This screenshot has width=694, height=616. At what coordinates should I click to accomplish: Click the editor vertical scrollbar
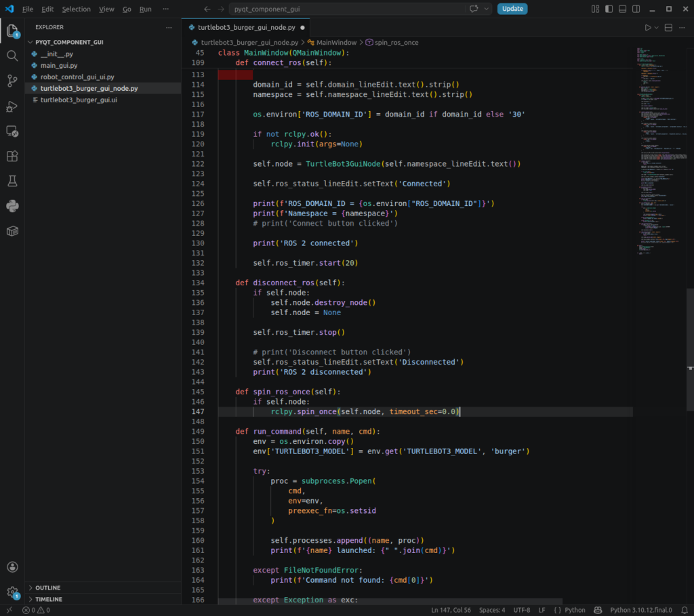(x=690, y=350)
